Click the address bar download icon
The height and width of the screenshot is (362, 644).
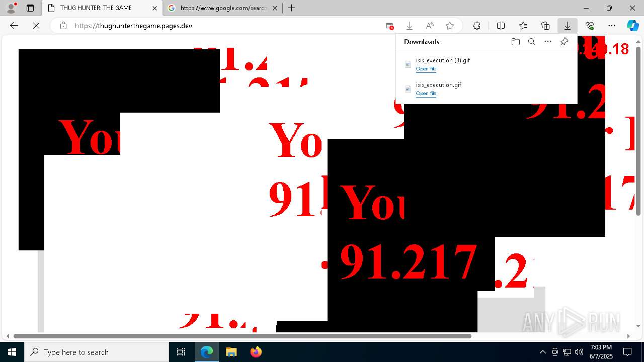click(x=410, y=26)
